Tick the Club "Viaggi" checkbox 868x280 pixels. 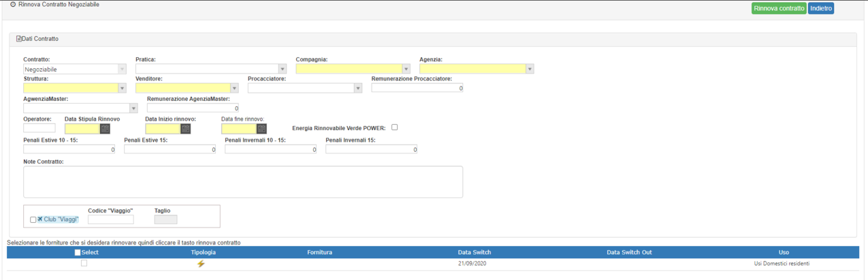coord(33,220)
